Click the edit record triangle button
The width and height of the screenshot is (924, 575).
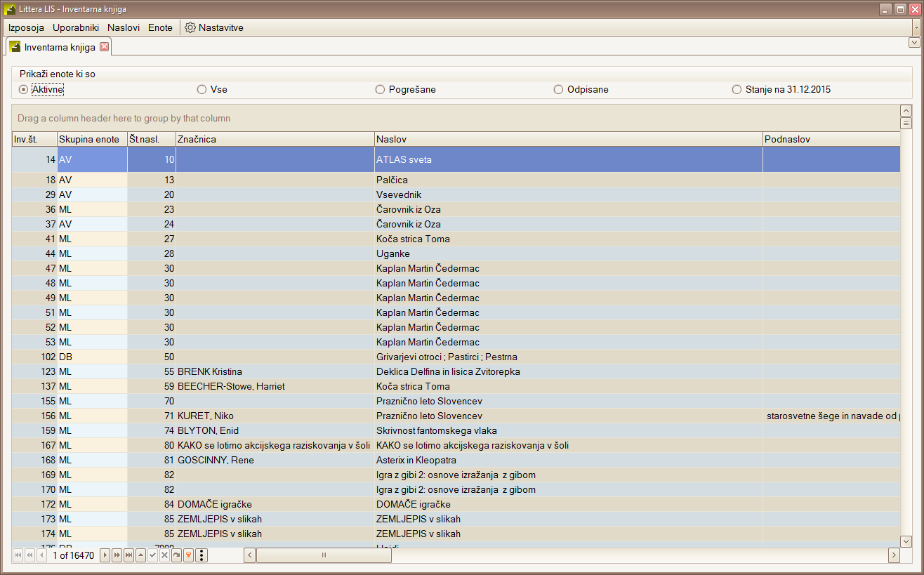pyautogui.click(x=140, y=555)
